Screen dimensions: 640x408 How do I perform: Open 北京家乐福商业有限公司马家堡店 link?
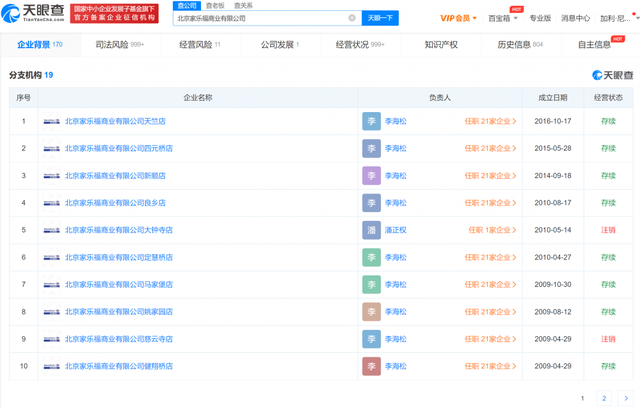[119, 284]
